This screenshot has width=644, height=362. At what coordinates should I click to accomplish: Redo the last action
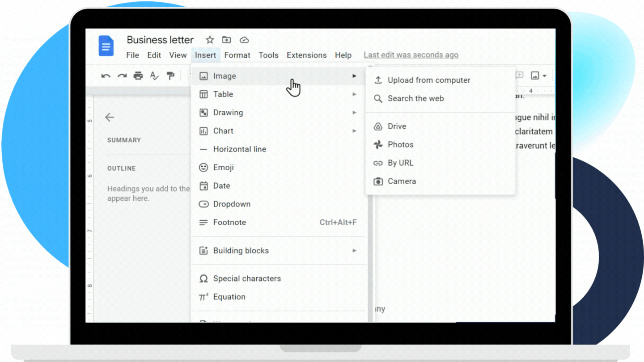click(122, 75)
